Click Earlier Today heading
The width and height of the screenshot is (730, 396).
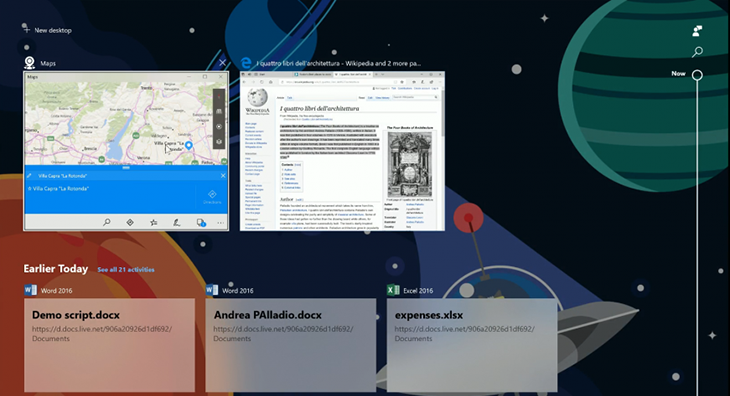tap(55, 268)
